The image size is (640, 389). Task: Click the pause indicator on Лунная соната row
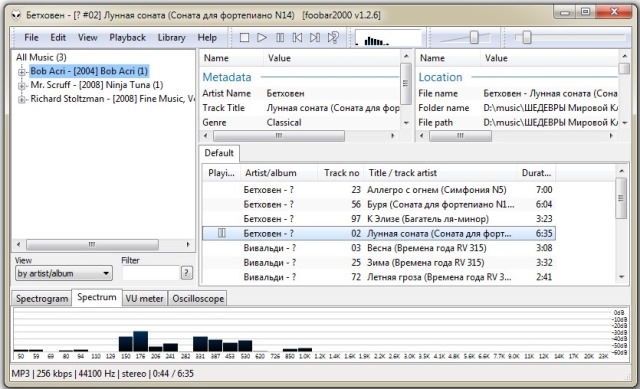click(222, 233)
